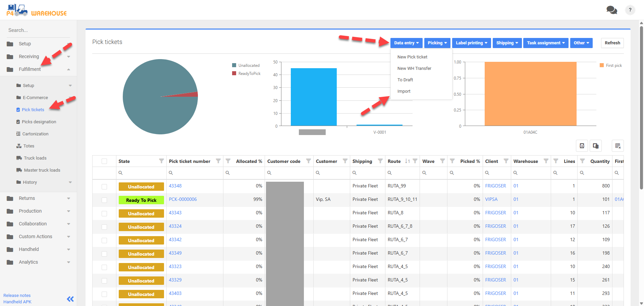Tick the checkbox for pick ticket 43348
The height and width of the screenshot is (306, 644).
click(x=104, y=187)
